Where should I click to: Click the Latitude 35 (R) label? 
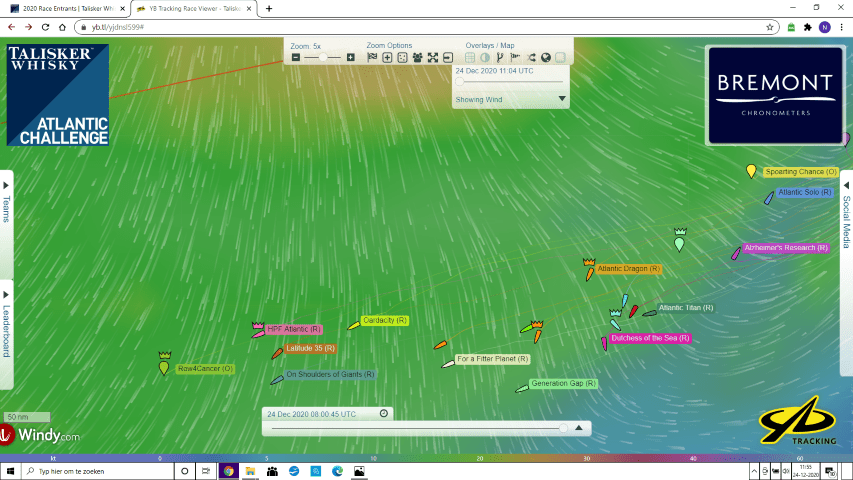coord(310,348)
